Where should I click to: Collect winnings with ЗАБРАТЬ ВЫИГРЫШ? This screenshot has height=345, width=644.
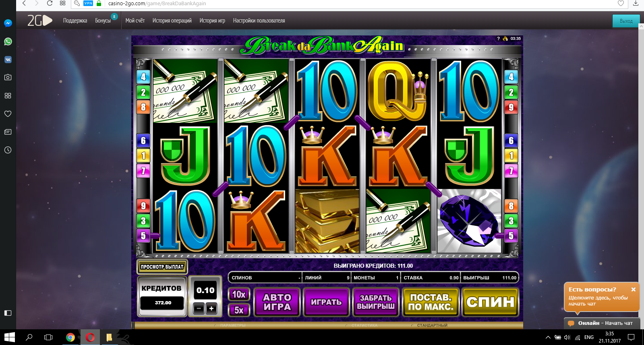pos(376,302)
